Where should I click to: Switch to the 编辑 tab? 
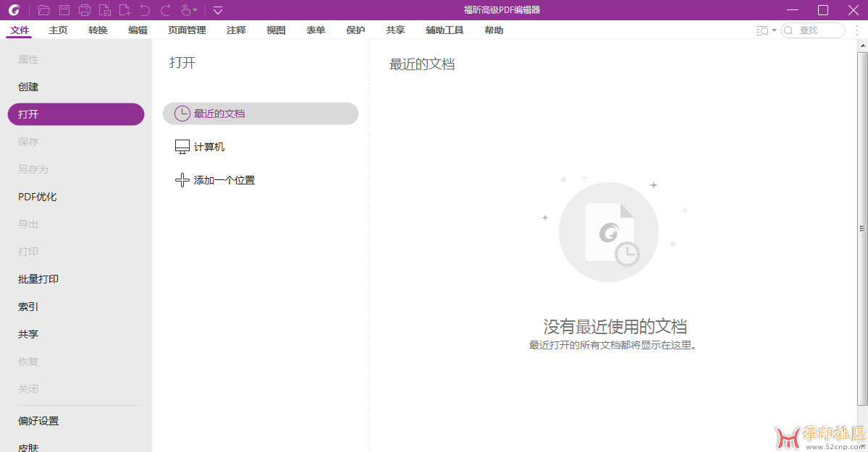point(138,30)
